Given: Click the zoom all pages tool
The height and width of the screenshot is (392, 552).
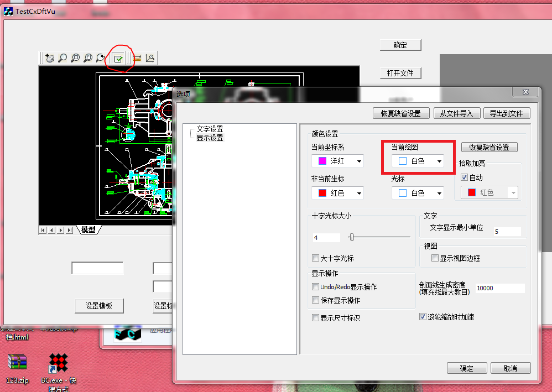Looking at the screenshot, I should click(88, 58).
